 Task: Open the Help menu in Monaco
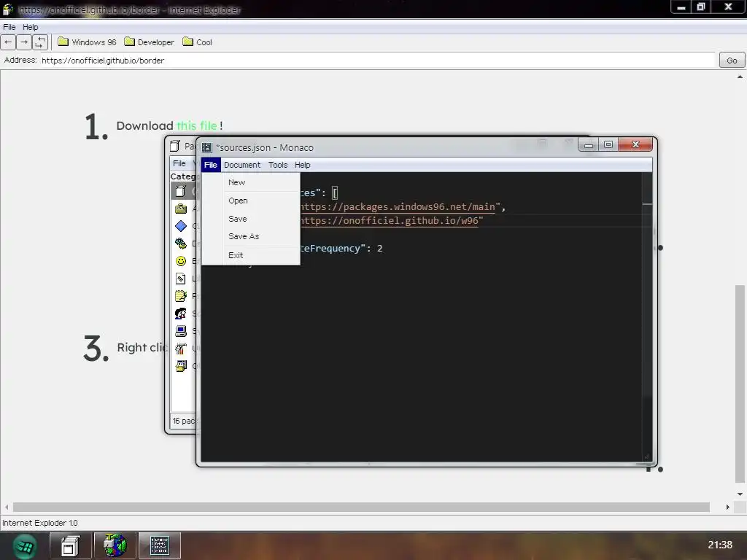pyautogui.click(x=303, y=165)
